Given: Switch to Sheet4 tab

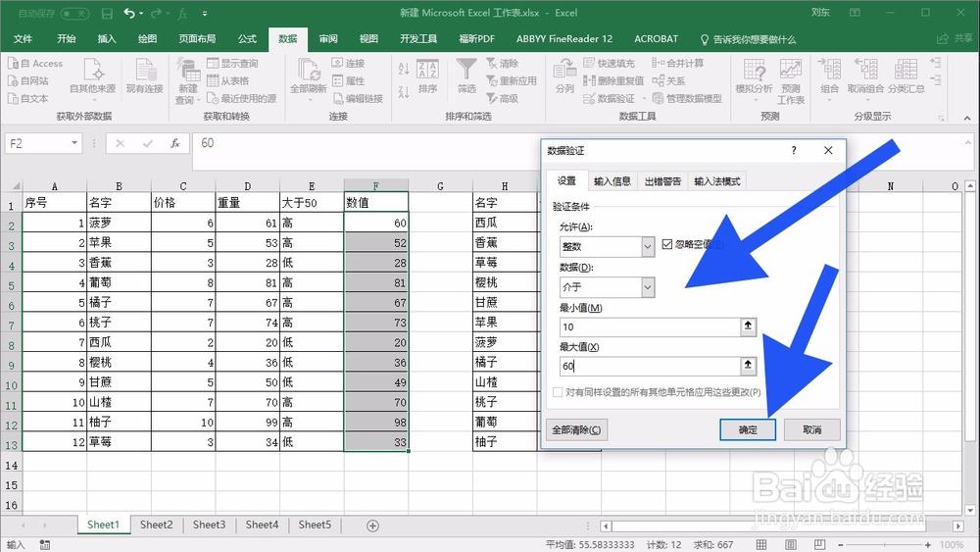Looking at the screenshot, I should coord(262,525).
